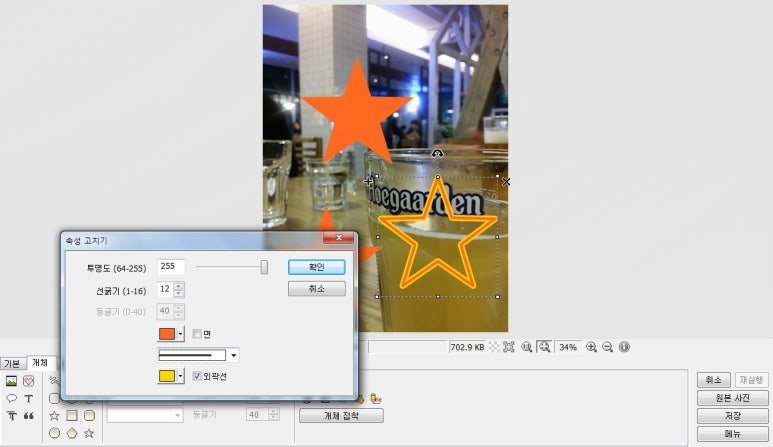This screenshot has width=773, height=447.
Task: Click the 34% zoom level field
Action: pyautogui.click(x=568, y=347)
